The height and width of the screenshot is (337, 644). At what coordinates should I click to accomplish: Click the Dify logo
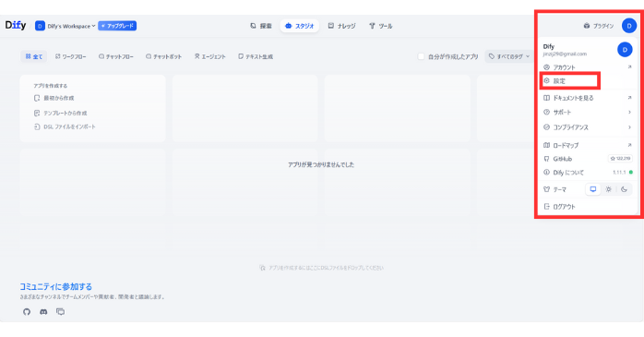pos(16,26)
